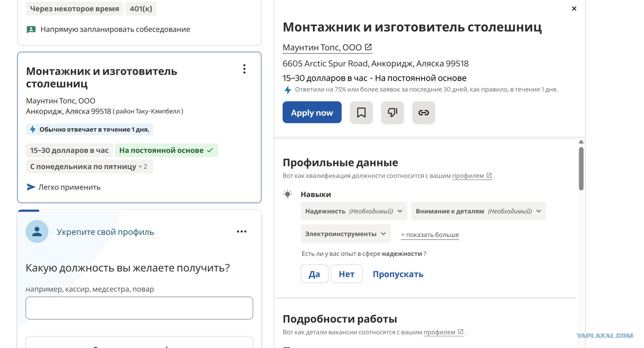The width and height of the screenshot is (644, 348).
Task: Click the 6605 Arctic Spur Road address text
Action: click(376, 64)
